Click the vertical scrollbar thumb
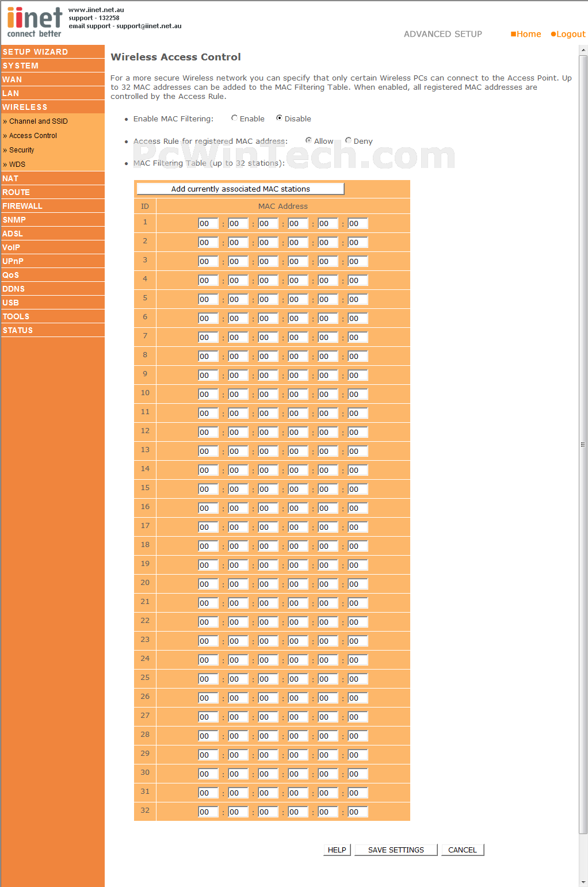The width and height of the screenshot is (588, 887). (583, 444)
